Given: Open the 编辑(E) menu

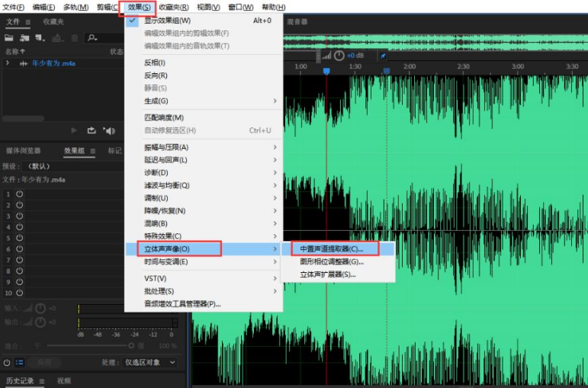Looking at the screenshot, I should [x=43, y=7].
